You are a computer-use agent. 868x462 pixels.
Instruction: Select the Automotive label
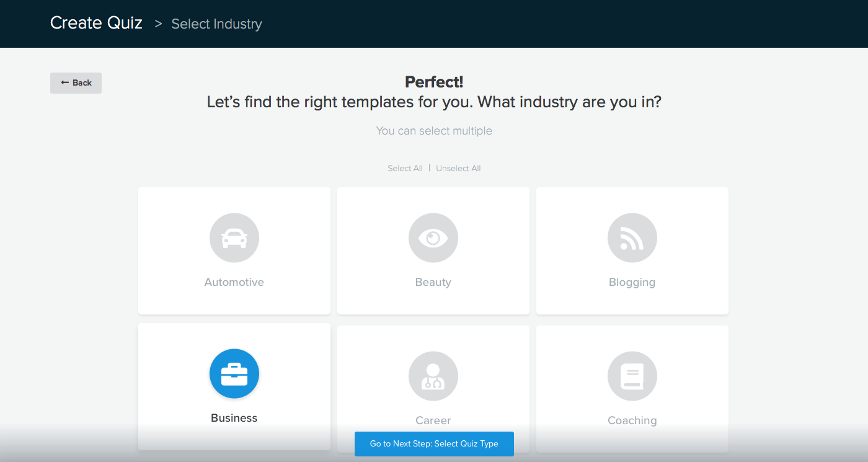click(234, 282)
